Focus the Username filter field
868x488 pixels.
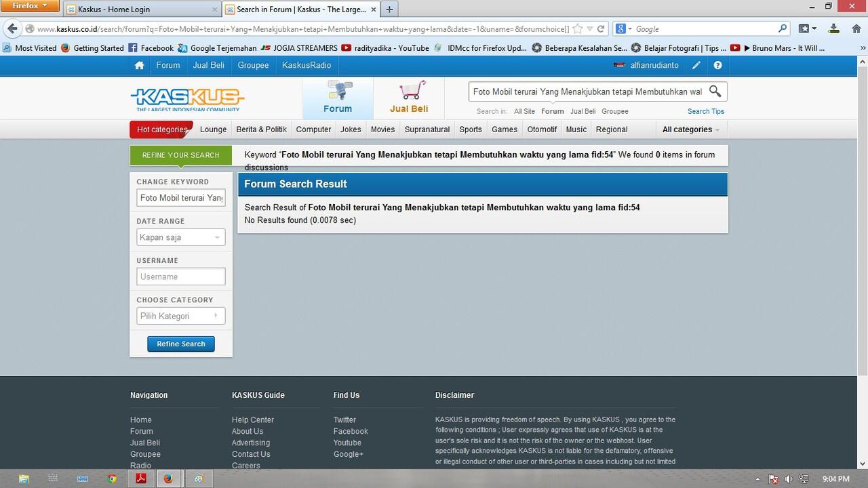pyautogui.click(x=181, y=277)
